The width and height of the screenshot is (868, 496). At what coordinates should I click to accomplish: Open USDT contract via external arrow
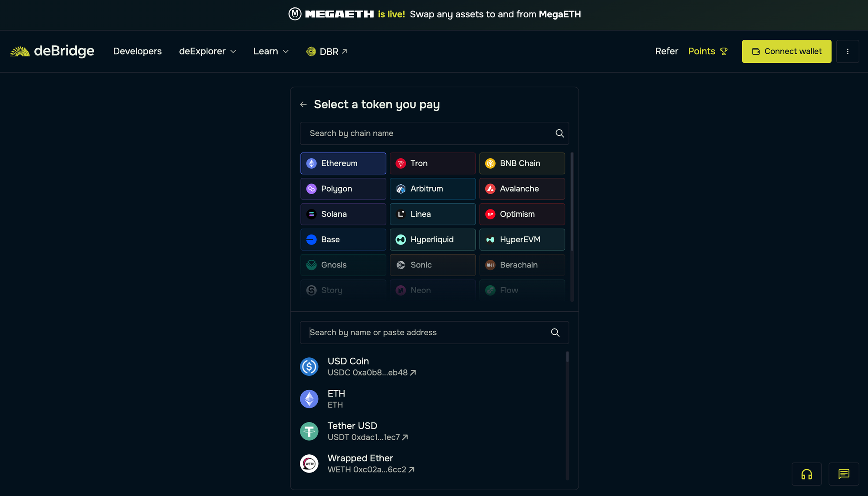[x=404, y=437]
